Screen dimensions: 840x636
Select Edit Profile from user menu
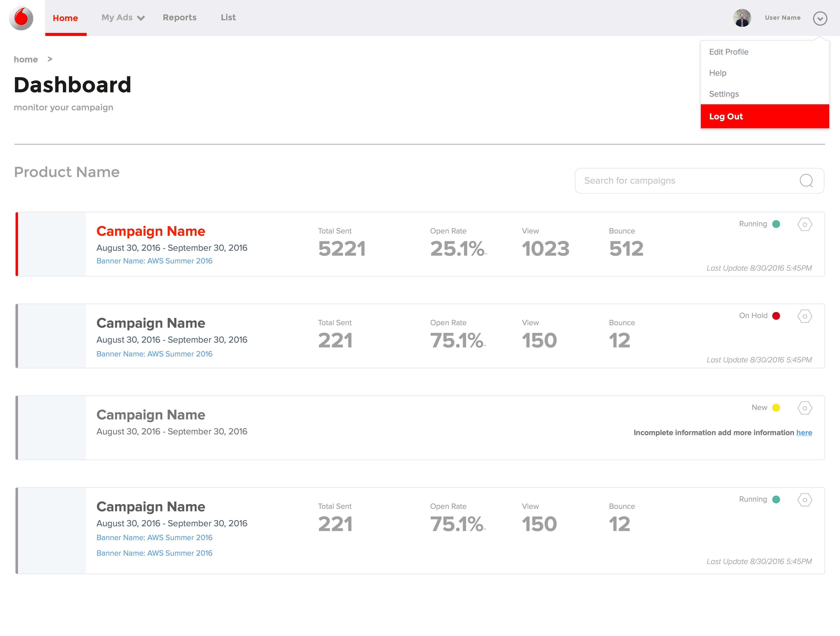(728, 52)
